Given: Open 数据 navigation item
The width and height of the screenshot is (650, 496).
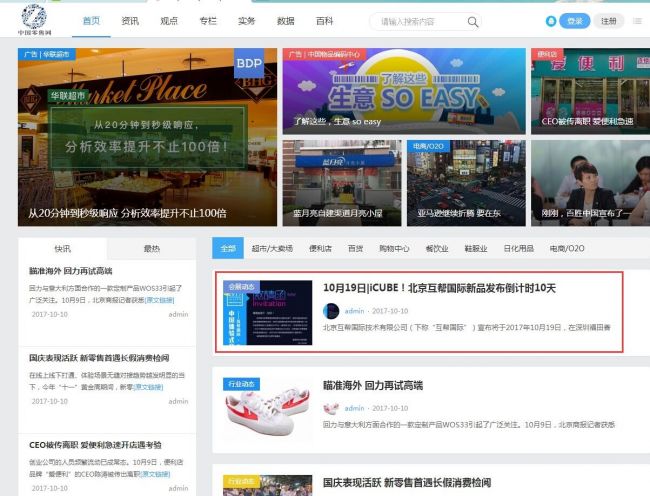Looking at the screenshot, I should tap(285, 21).
